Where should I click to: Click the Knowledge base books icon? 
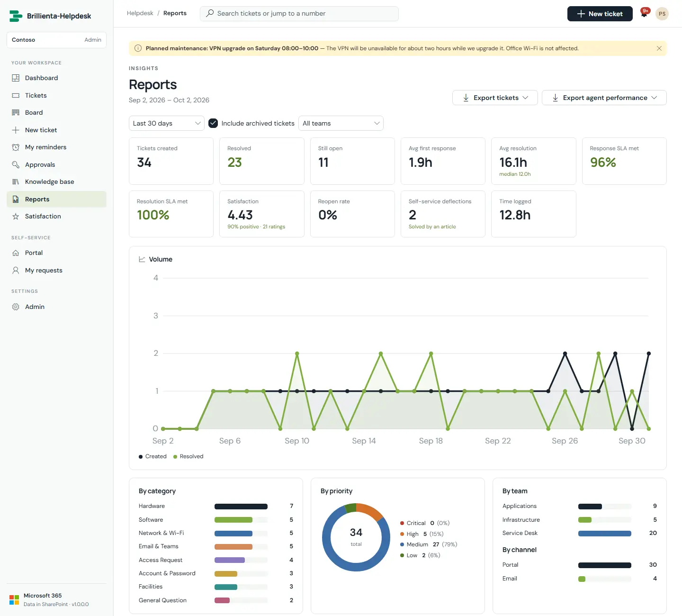(16, 182)
